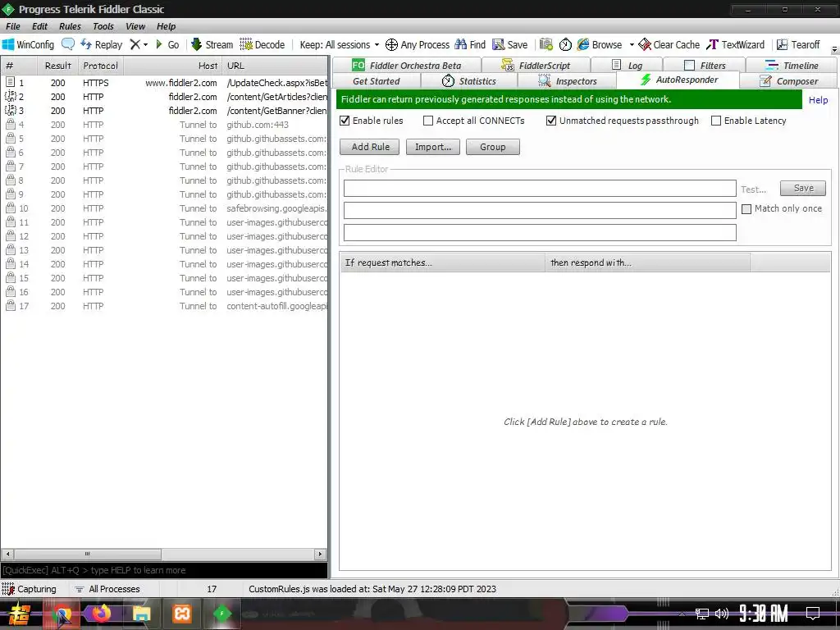Screen dimensions: 840x630
Task: Expand the toolbar overflow arrow
Action: click(834, 50)
